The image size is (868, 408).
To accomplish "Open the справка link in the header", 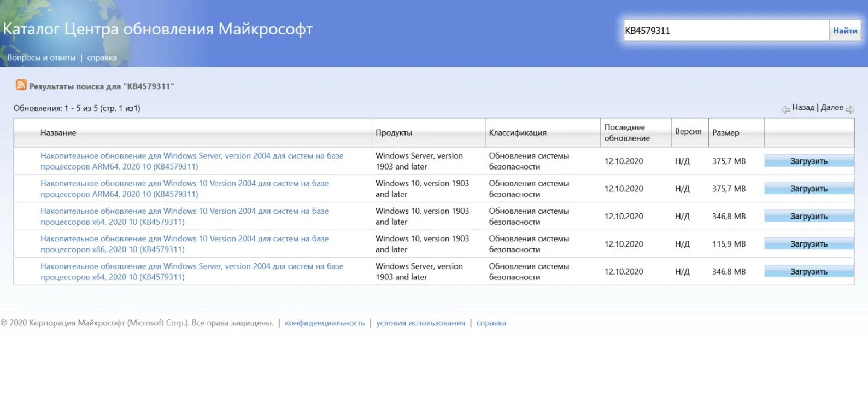I will click(x=102, y=57).
